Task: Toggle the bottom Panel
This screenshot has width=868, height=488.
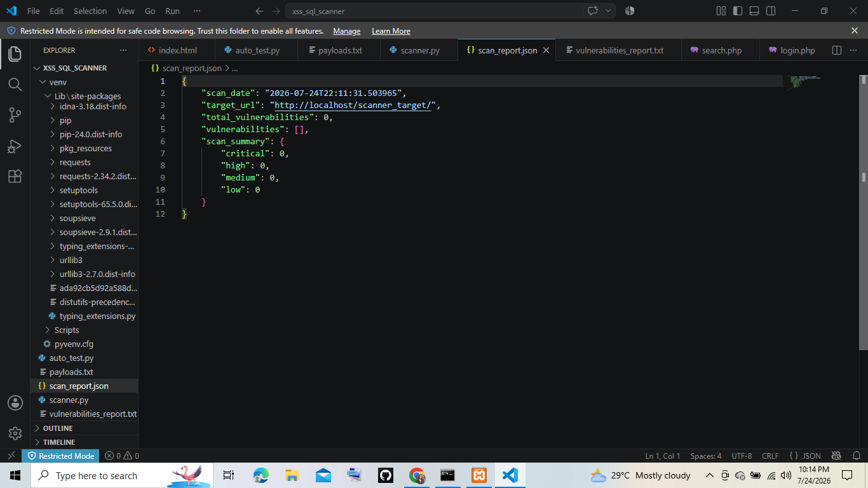Action: coord(754,11)
